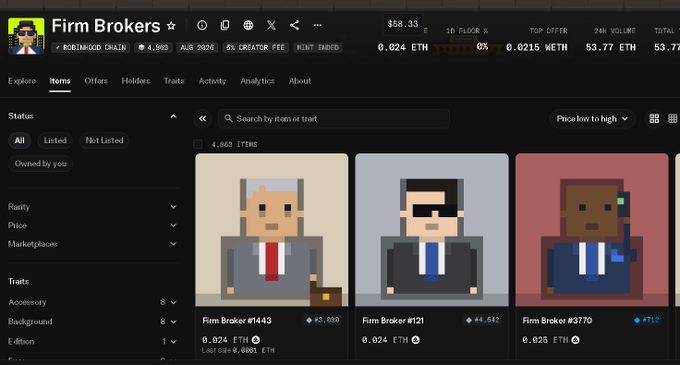Open the Offers tab

point(96,81)
